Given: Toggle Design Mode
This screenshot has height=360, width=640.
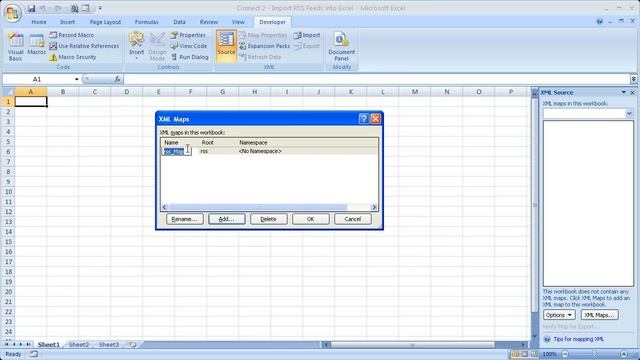Looking at the screenshot, I should click(157, 47).
